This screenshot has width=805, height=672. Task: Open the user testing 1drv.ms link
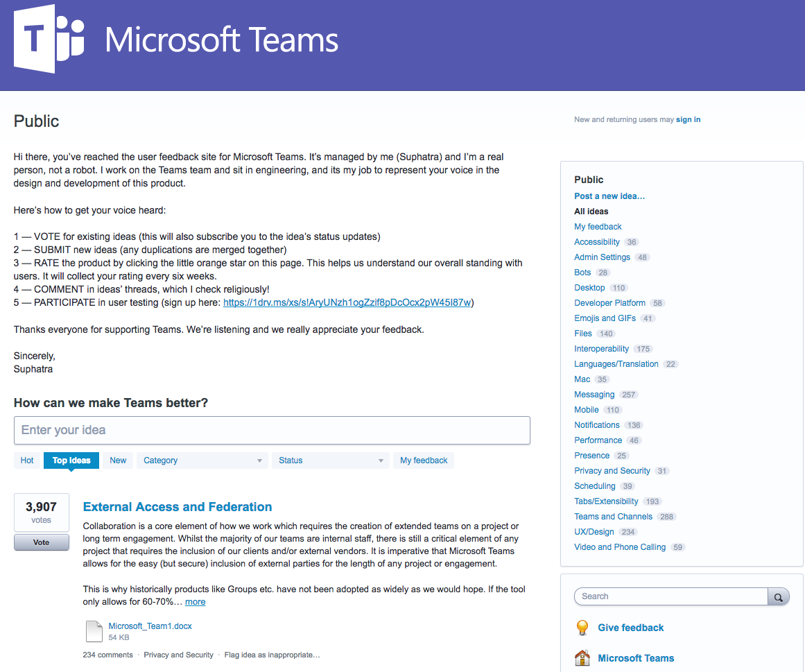[x=347, y=302]
